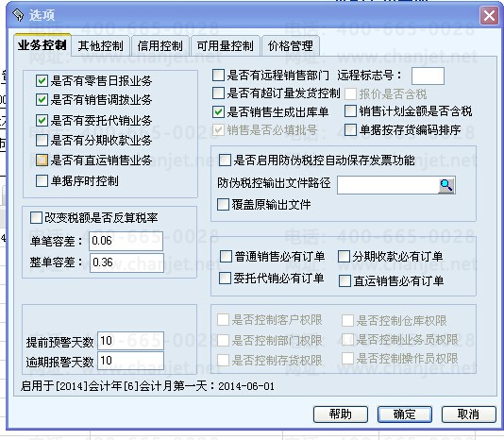Viewport: 504px width, 440px height.
Task: Enable 是否有远程销售部门 checkbox
Action: 219,76
